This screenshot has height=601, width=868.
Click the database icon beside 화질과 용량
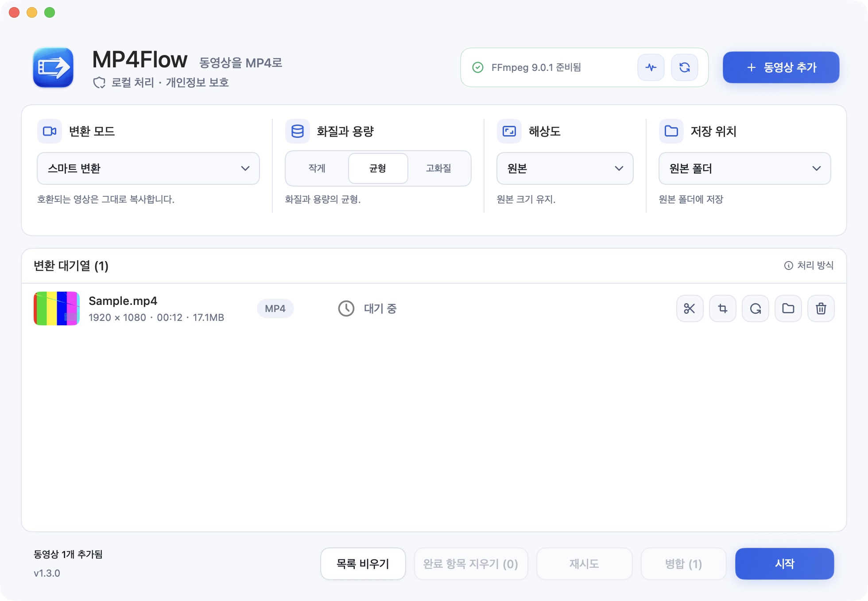298,131
